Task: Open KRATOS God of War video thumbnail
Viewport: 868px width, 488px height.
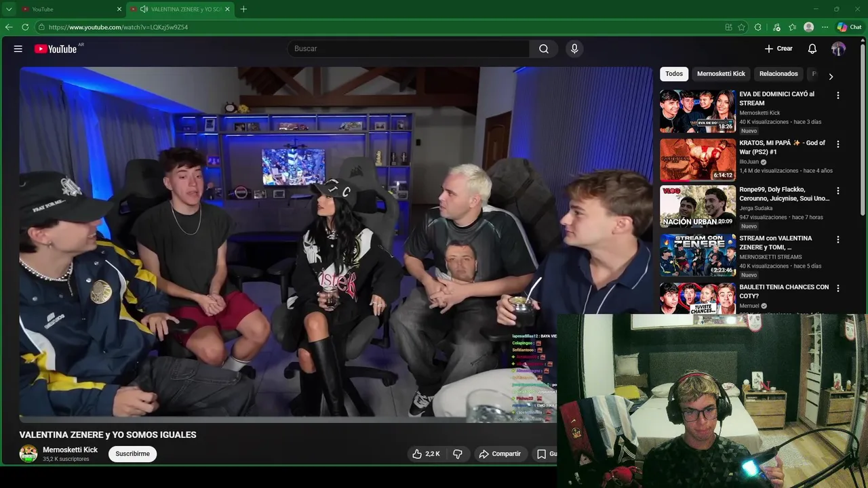Action: click(x=698, y=160)
